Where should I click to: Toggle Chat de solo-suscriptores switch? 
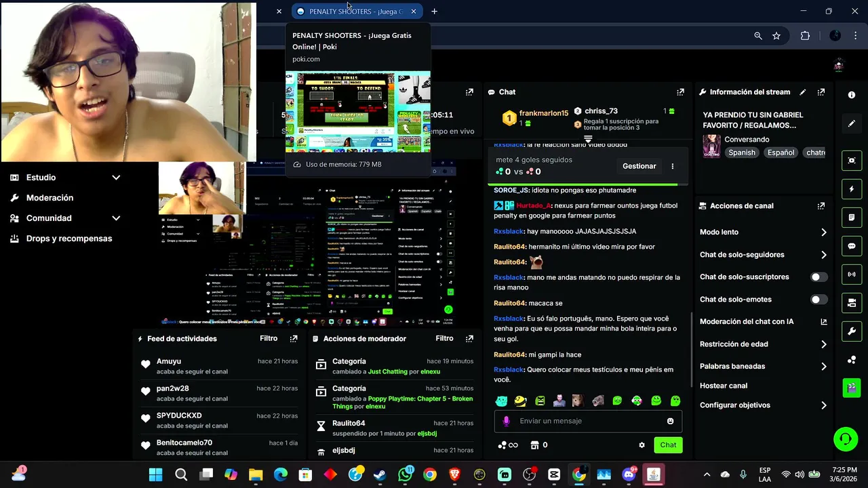(x=818, y=277)
